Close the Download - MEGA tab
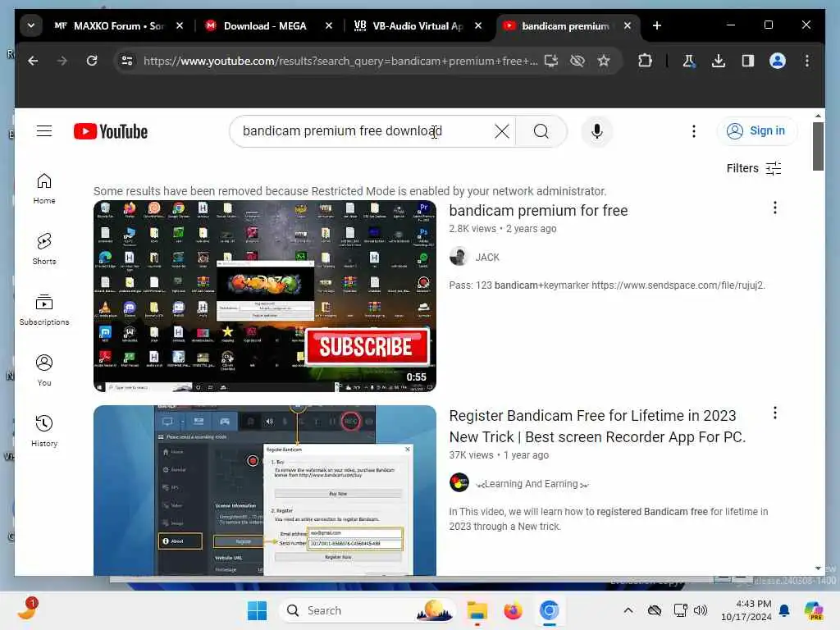This screenshot has width=840, height=630. tap(328, 25)
